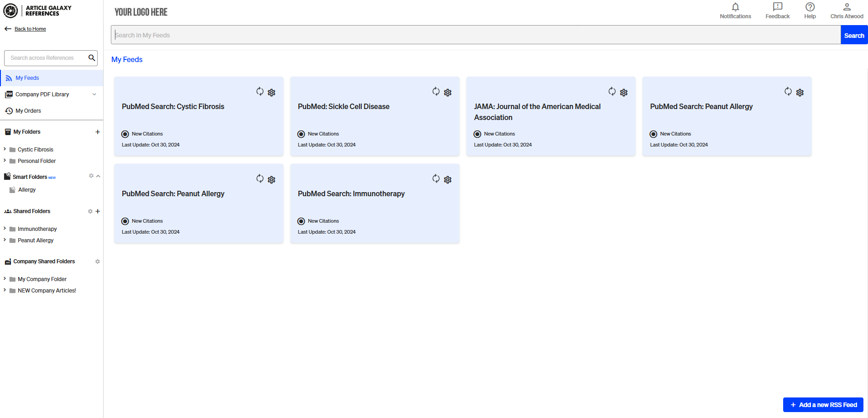The height and width of the screenshot is (418, 868).
Task: Open PubMed: Sickle Cell Disease feed title
Action: pyautogui.click(x=343, y=106)
